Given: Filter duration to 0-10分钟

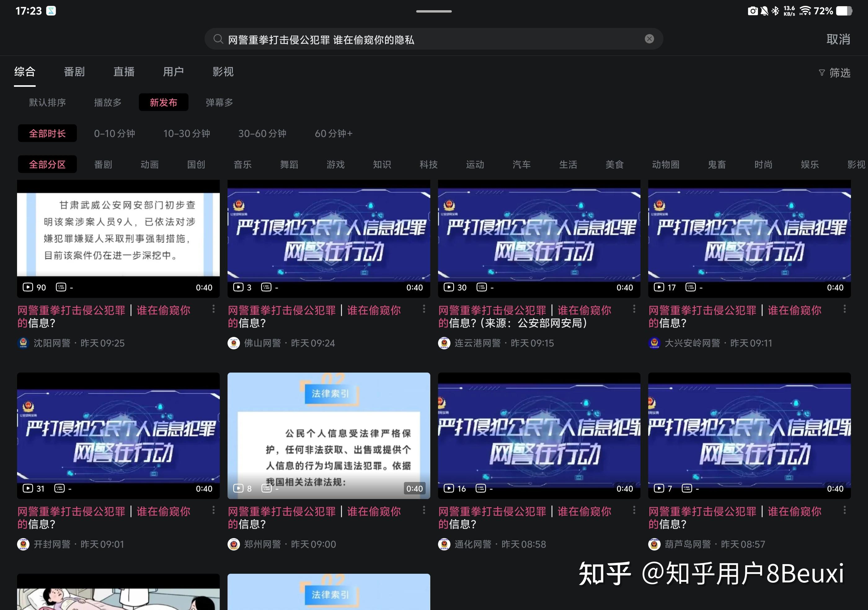Looking at the screenshot, I should click(115, 133).
